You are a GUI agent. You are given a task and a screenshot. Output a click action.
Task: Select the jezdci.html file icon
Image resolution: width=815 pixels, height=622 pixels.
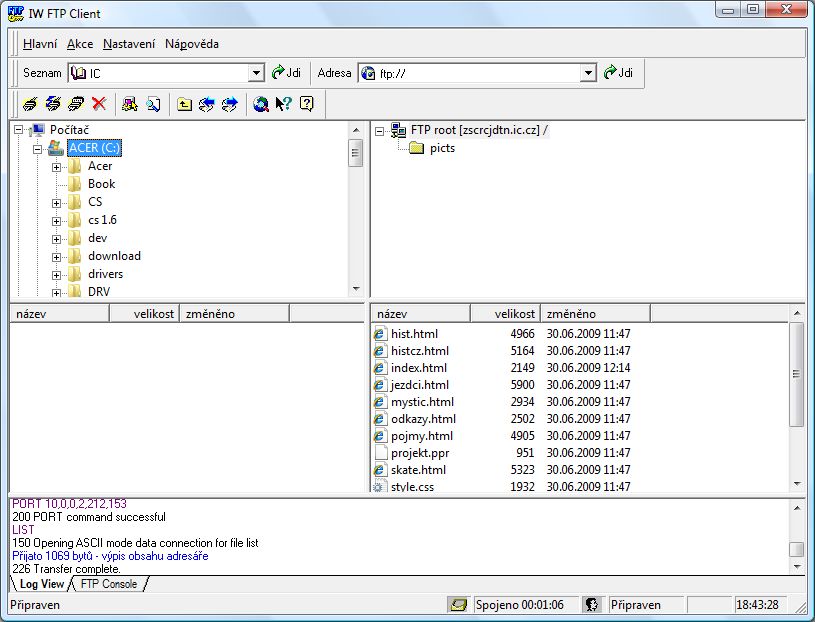[x=380, y=385]
